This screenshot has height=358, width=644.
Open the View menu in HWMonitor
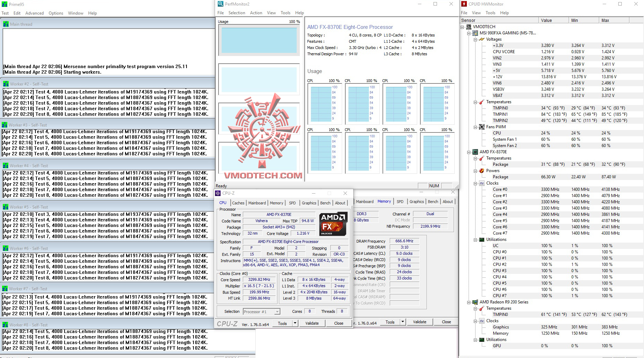tap(476, 13)
